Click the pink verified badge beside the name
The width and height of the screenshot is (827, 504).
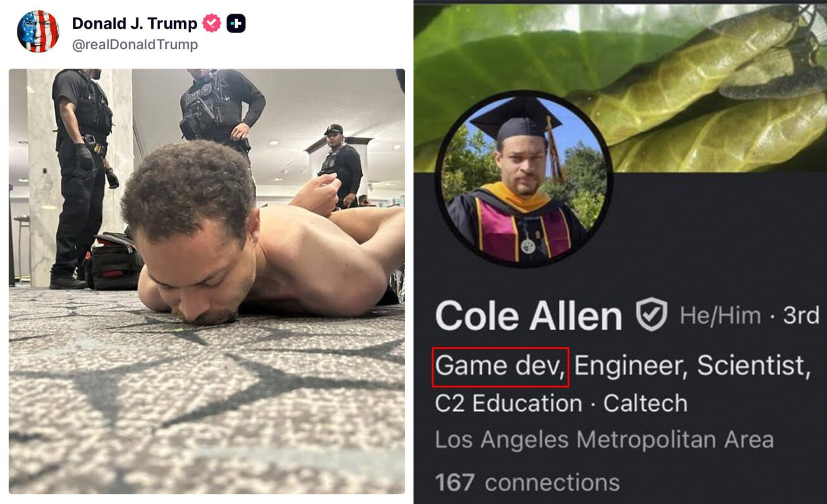coord(211,24)
